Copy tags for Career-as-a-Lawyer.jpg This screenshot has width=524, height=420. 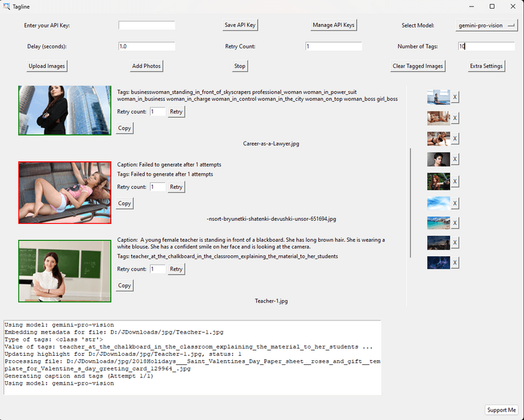[x=124, y=128]
